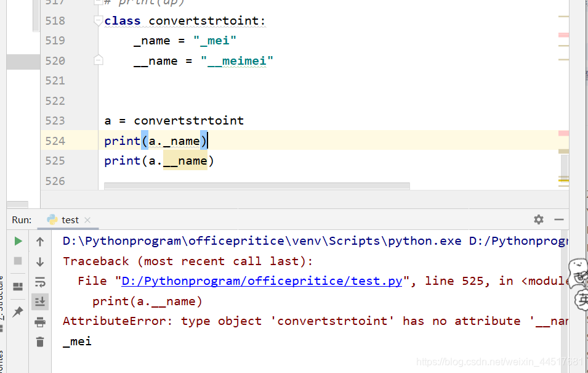Click print(a.__name) in the traceback output
Screen dimensions: 588x373
tap(147, 301)
